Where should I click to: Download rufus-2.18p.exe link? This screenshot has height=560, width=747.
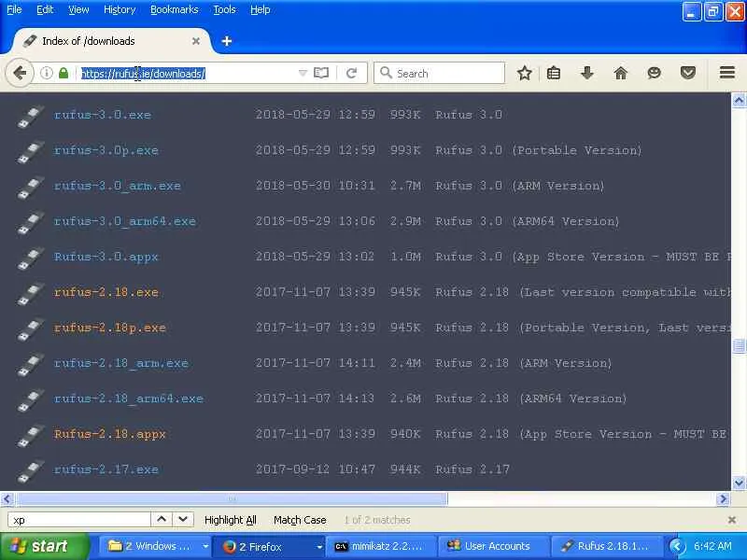pyautogui.click(x=110, y=328)
